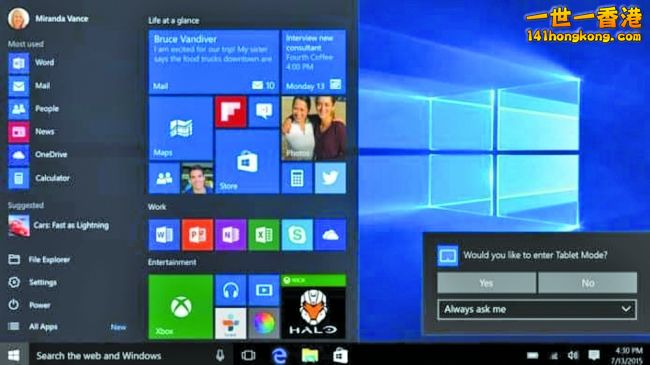Launch the OneNote tile
The width and height of the screenshot is (650, 365).
(x=230, y=235)
